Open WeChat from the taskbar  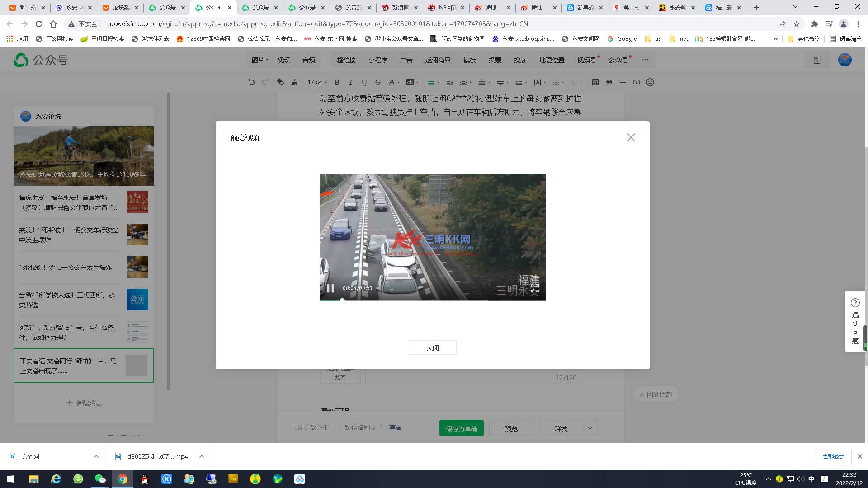(x=100, y=479)
